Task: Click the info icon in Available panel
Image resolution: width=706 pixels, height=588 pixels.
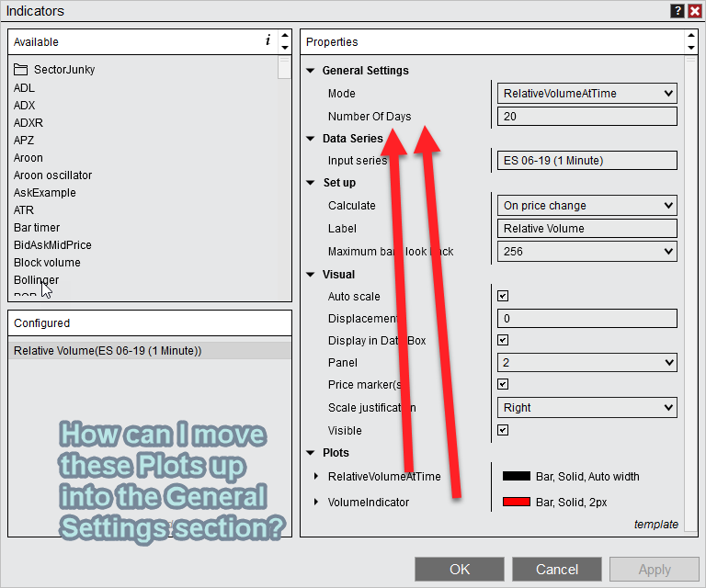Action: click(x=268, y=40)
